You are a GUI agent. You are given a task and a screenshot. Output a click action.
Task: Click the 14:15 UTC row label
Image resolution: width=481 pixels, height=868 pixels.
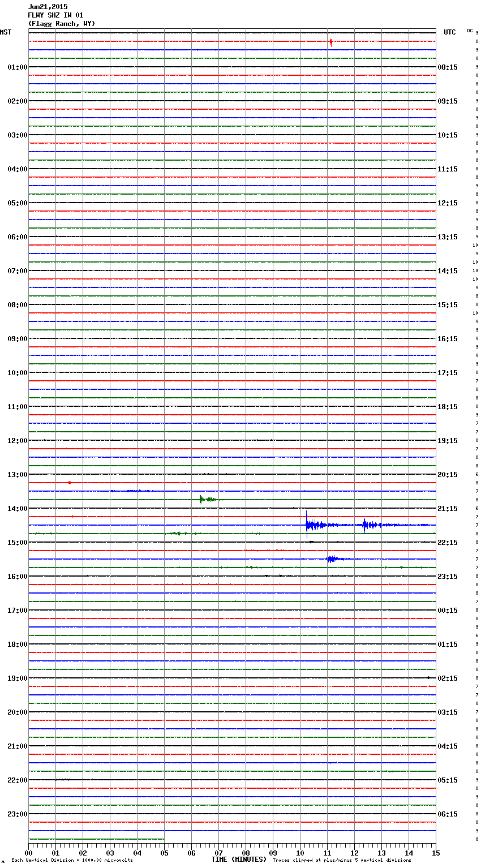coord(448,271)
